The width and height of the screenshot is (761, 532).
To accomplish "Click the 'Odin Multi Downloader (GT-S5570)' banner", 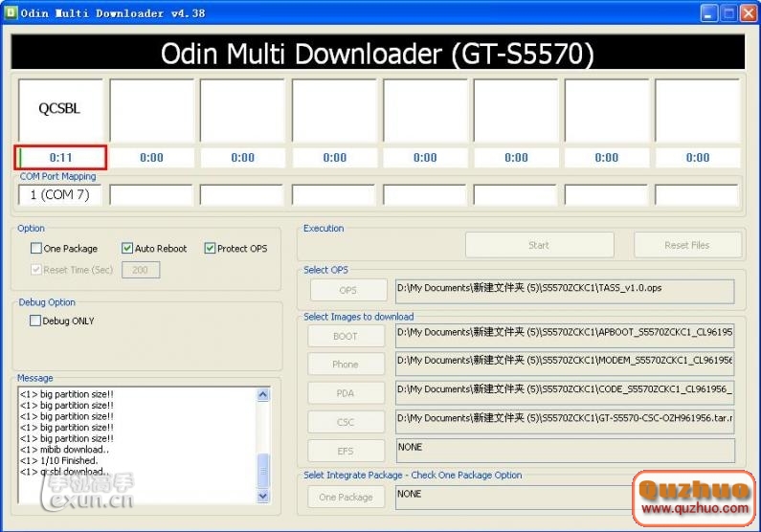I will (377, 52).
